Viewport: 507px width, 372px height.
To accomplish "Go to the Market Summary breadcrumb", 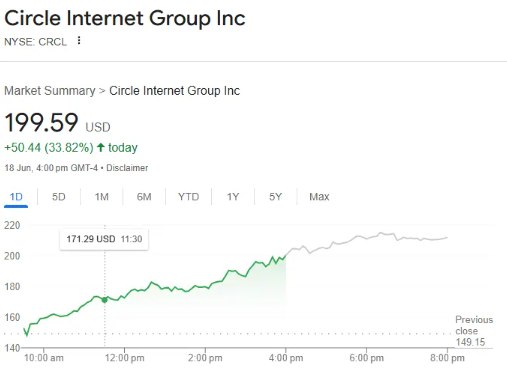I will tap(50, 91).
